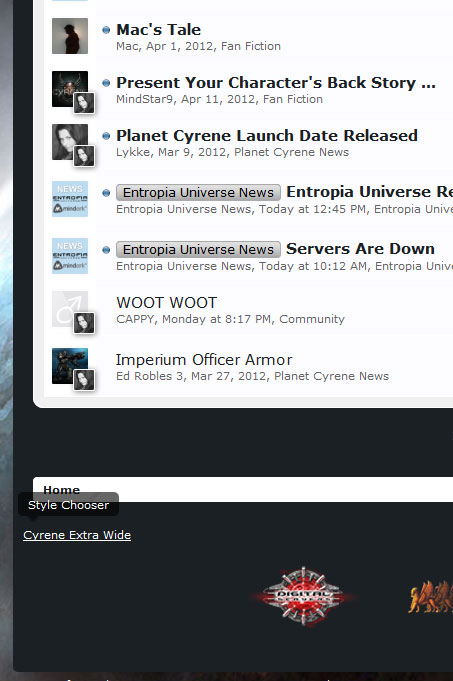Click Mac's avatar thumbnail beside Mac's Tale

pyautogui.click(x=70, y=36)
